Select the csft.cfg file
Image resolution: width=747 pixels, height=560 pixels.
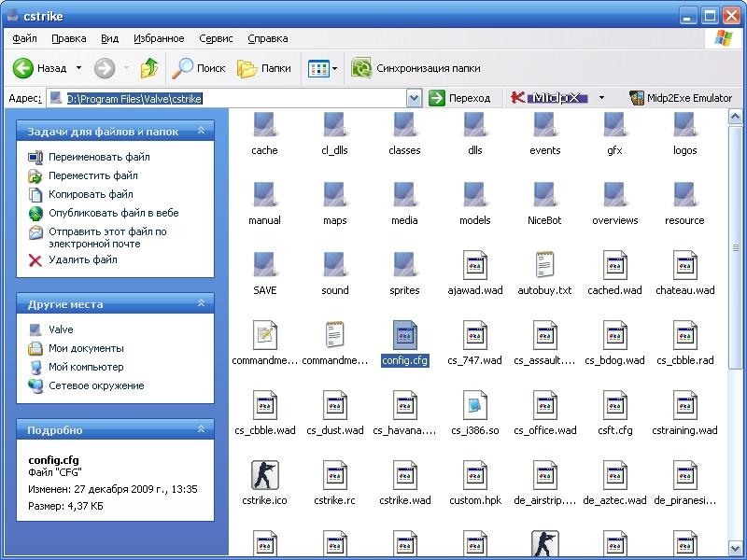[x=614, y=413]
